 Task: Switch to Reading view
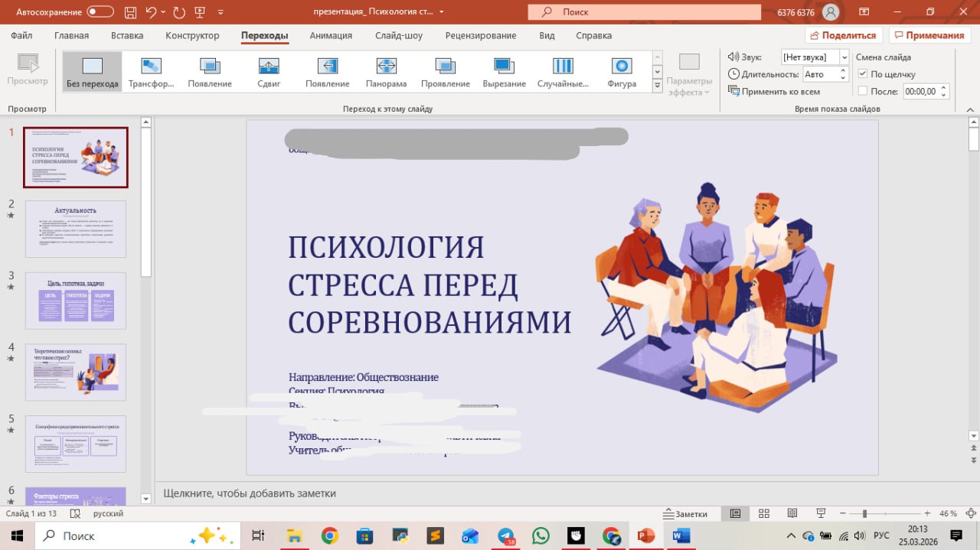pyautogui.click(x=792, y=513)
